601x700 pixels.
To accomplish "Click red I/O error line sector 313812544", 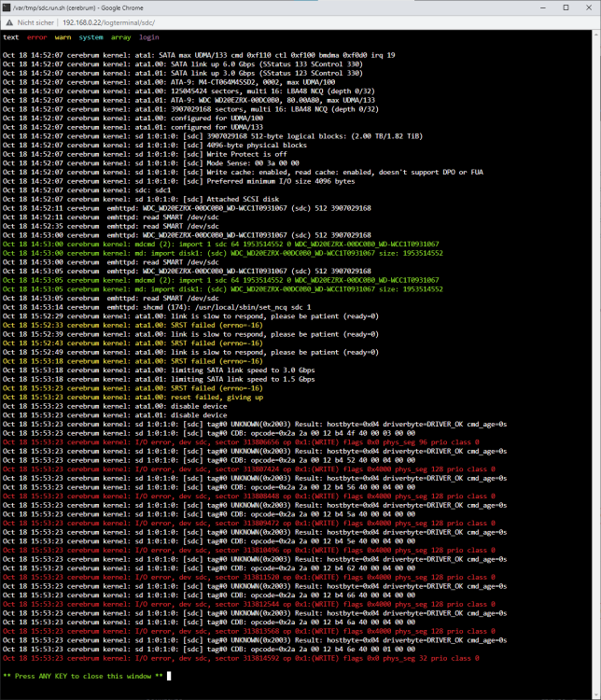I will pyautogui.click(x=248, y=604).
